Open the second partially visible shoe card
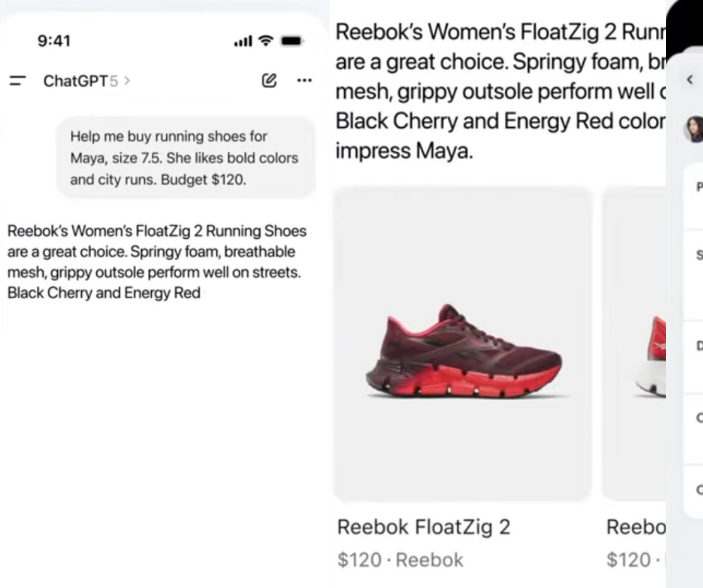The width and height of the screenshot is (703, 588). pos(635,344)
